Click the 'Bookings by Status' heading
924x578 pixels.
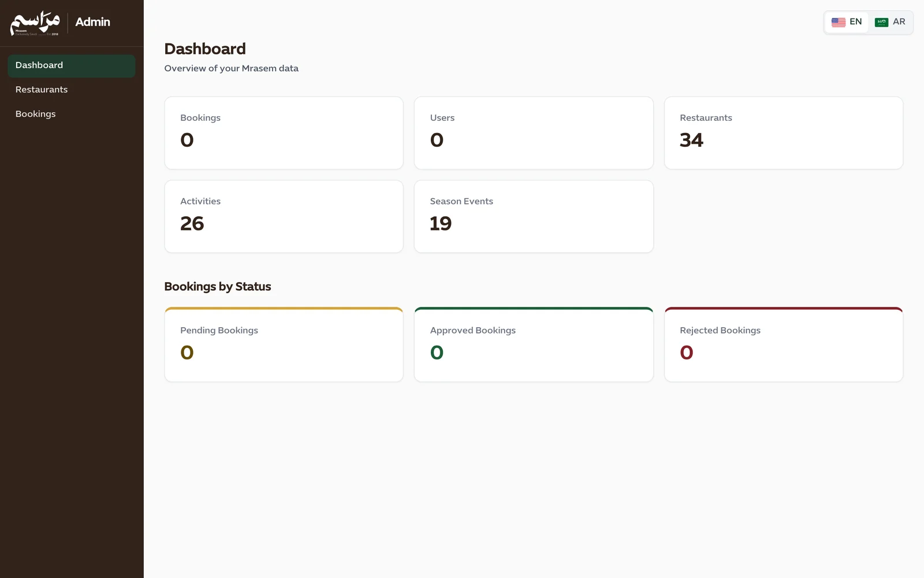pos(218,287)
